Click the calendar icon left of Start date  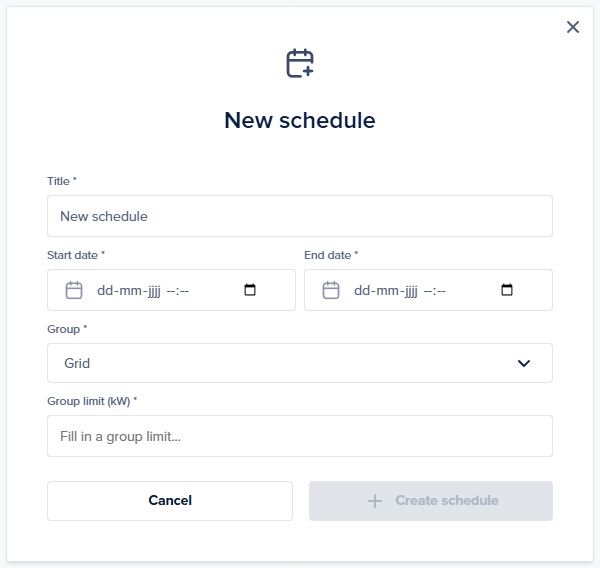pos(74,290)
